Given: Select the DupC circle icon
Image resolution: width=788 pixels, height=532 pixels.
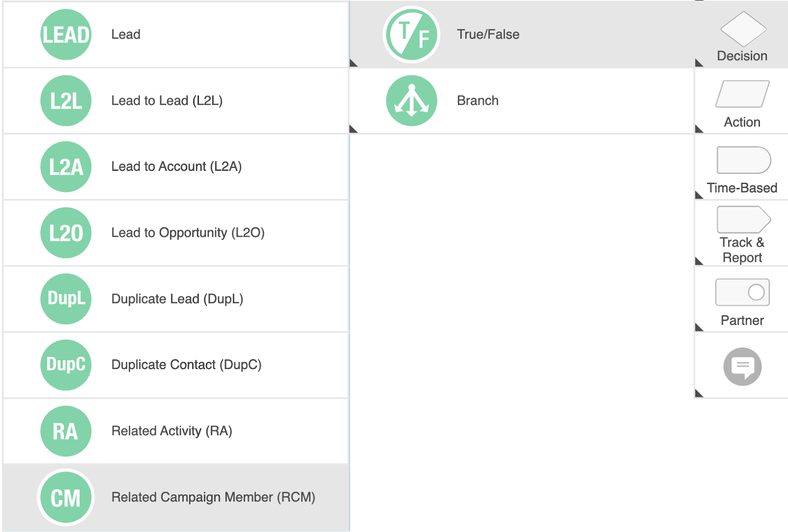Looking at the screenshot, I should [x=66, y=365].
